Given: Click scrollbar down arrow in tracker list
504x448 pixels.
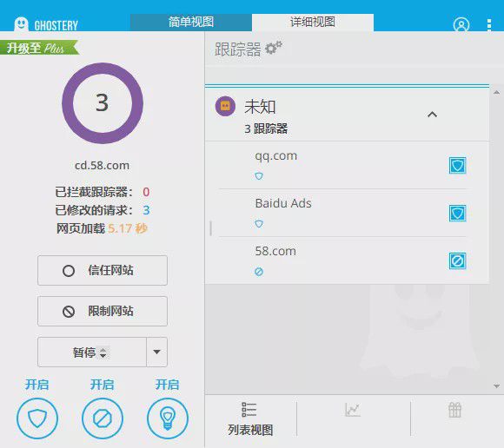Looking at the screenshot, I should coord(496,385).
